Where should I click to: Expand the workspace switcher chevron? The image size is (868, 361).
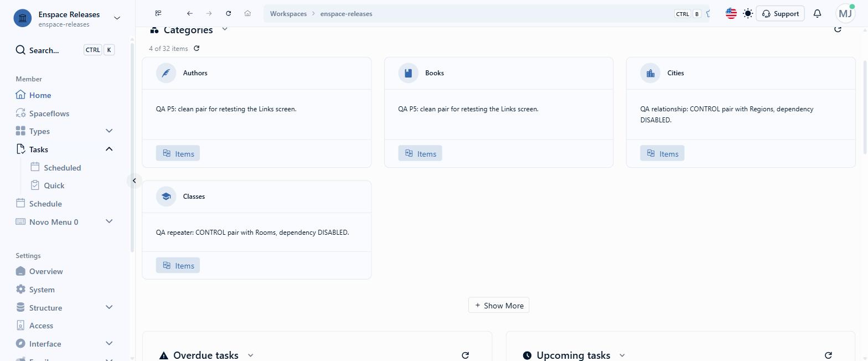117,18
